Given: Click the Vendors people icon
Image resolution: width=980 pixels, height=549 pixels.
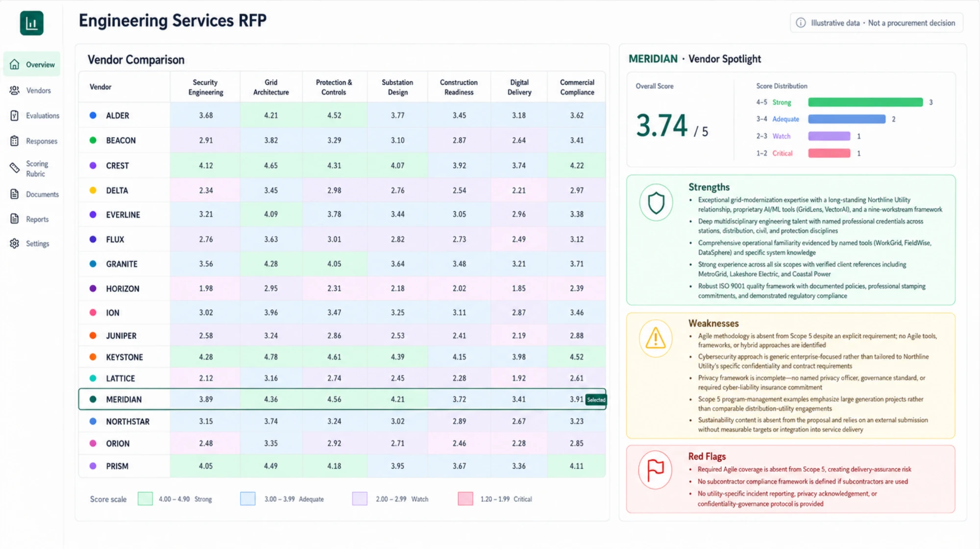Looking at the screenshot, I should 15,90.
